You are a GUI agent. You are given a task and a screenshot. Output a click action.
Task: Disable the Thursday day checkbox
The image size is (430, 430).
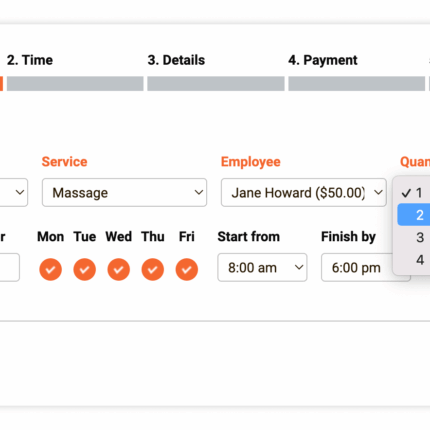[x=153, y=269]
